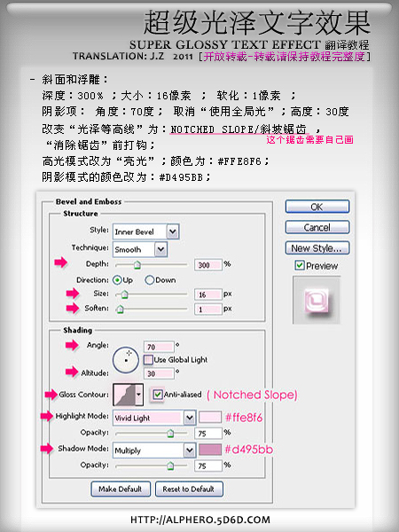Screen dimensions: 399x532
Task: Click the Gloss Contour curve thumbnail
Action: click(x=123, y=395)
